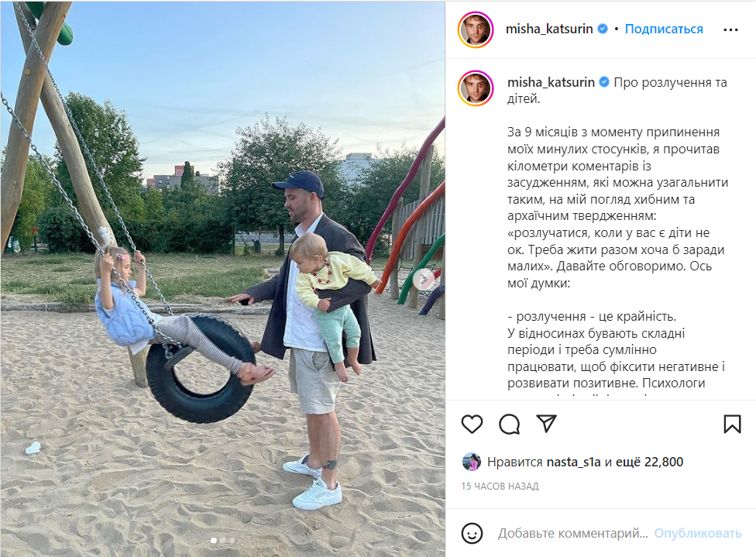
Task: Open comments via the speech bubble icon
Action: click(509, 424)
